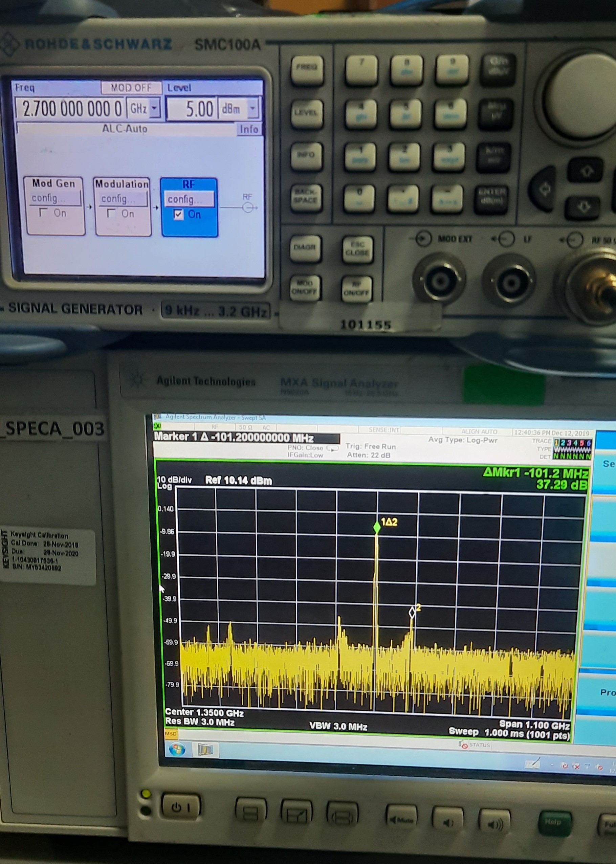Viewport: 616px width, 864px height.
Task: Open the RF config menu
Action: (x=189, y=199)
